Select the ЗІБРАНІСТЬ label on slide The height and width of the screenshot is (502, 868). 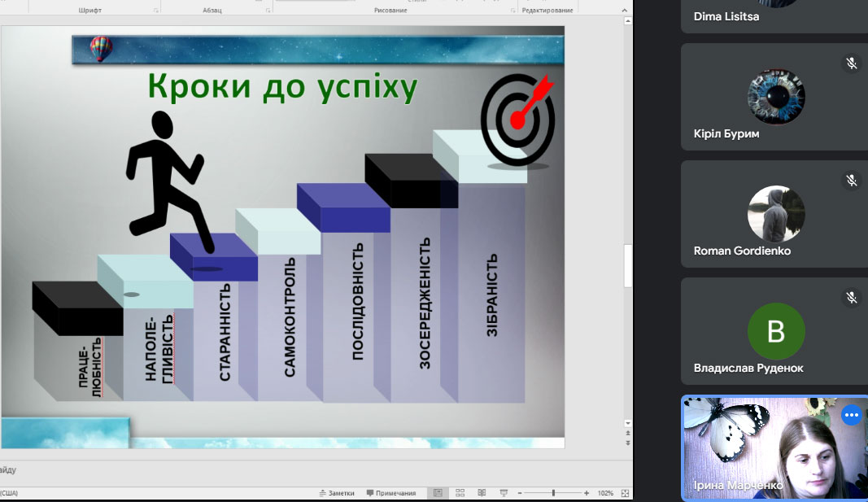(x=491, y=295)
